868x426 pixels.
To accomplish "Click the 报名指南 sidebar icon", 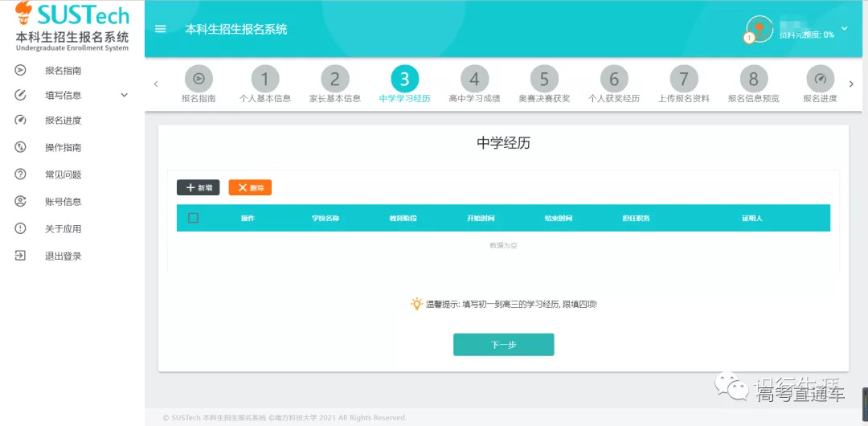I will (x=20, y=71).
